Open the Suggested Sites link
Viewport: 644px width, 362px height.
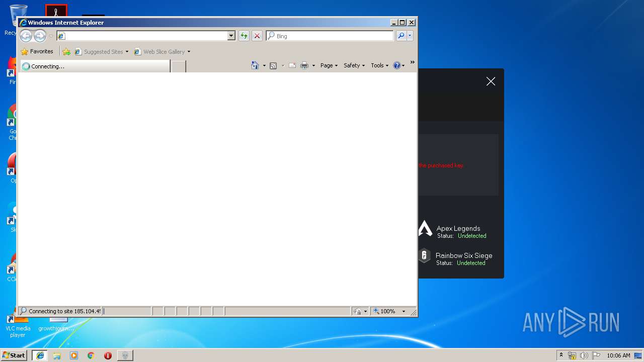101,51
